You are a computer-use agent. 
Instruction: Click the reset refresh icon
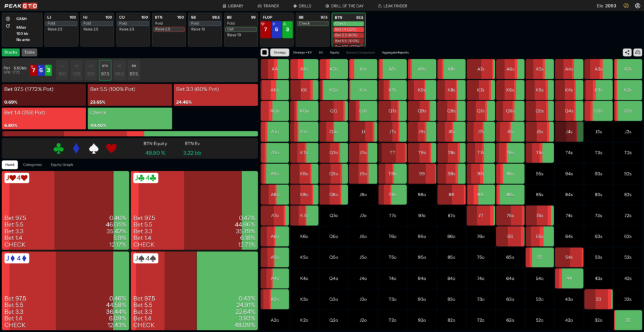coord(8,26)
